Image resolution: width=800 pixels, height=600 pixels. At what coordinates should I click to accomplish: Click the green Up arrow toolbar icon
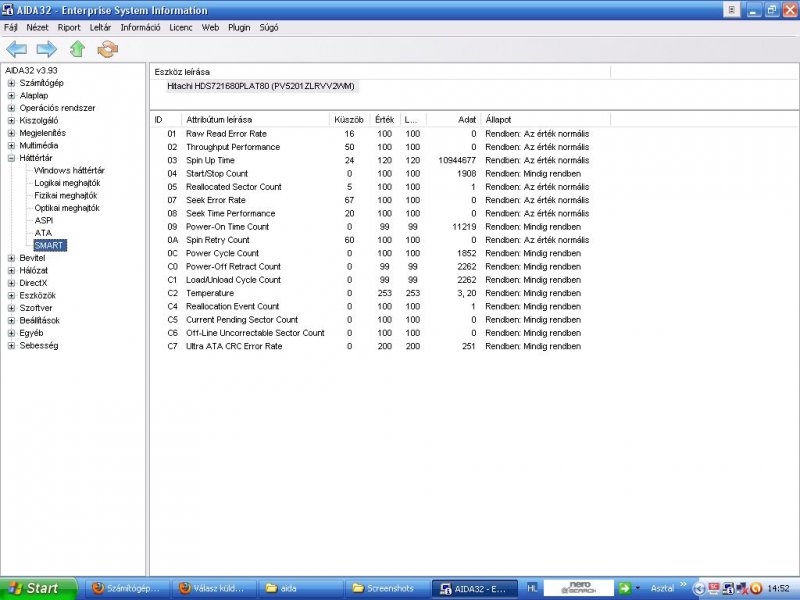(x=77, y=49)
